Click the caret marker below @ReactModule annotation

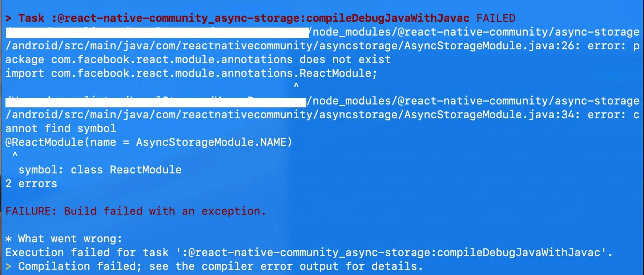click(15, 155)
